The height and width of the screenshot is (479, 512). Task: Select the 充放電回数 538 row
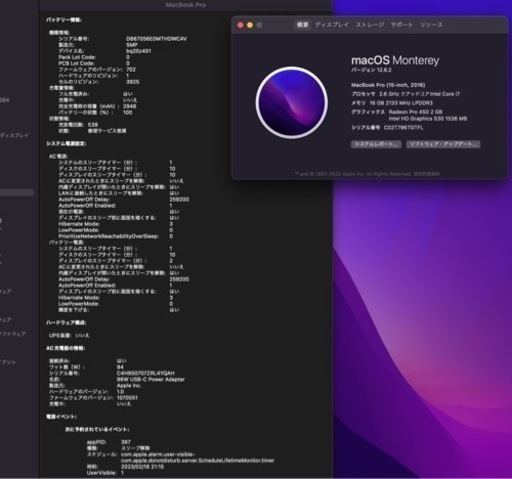point(78,125)
